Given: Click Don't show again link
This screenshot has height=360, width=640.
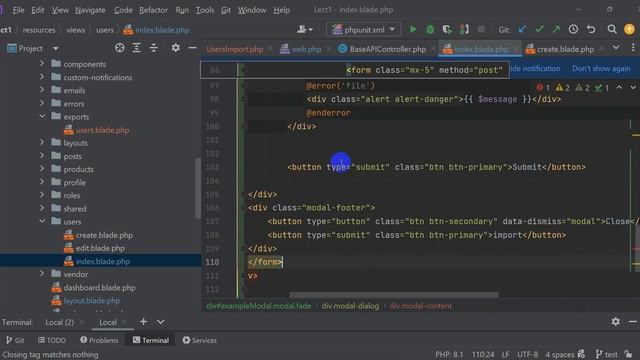Looking at the screenshot, I should click(x=601, y=69).
